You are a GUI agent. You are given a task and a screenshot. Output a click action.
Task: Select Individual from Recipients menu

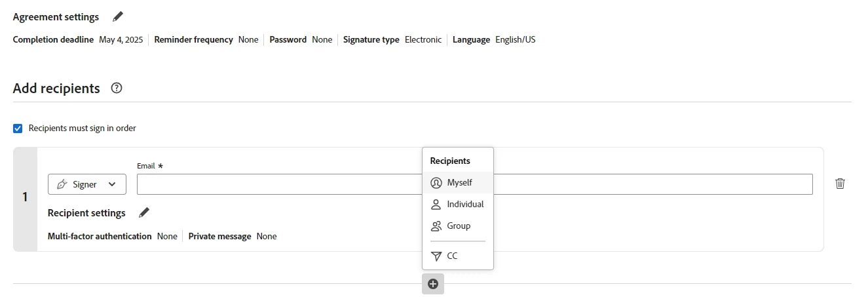(465, 205)
